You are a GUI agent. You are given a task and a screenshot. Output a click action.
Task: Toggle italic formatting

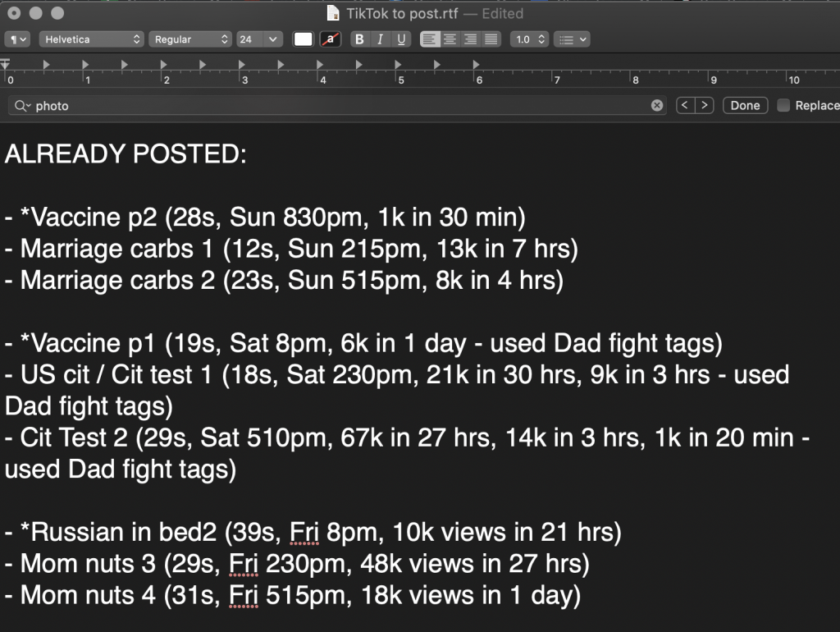click(380, 39)
